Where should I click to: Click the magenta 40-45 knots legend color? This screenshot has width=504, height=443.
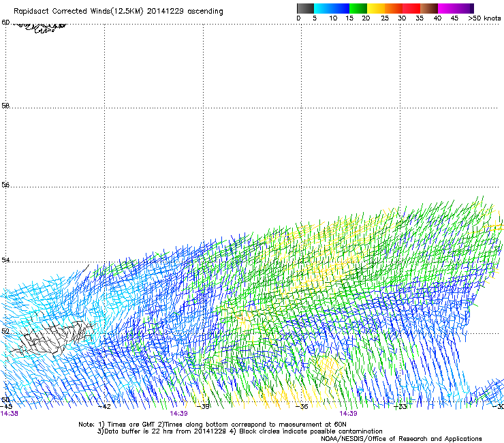[447, 8]
